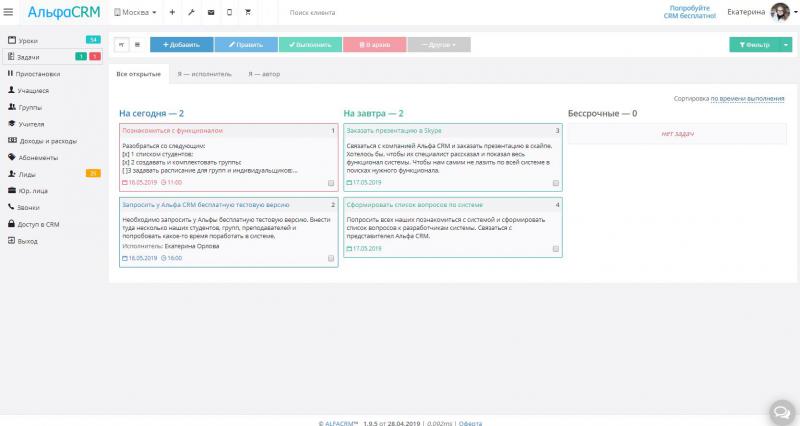Open 'Учащиеся' in the sidebar
This screenshot has height=426, width=800.
(x=32, y=90)
